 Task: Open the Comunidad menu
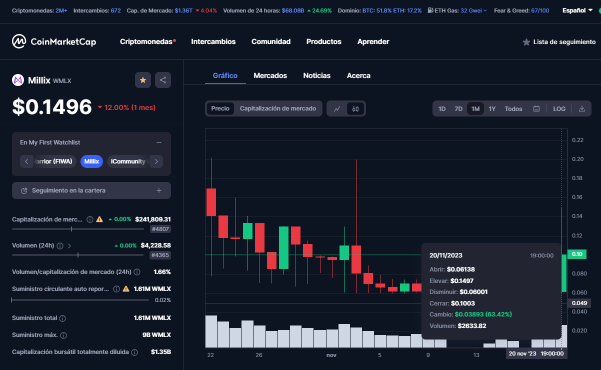pyautogui.click(x=271, y=41)
